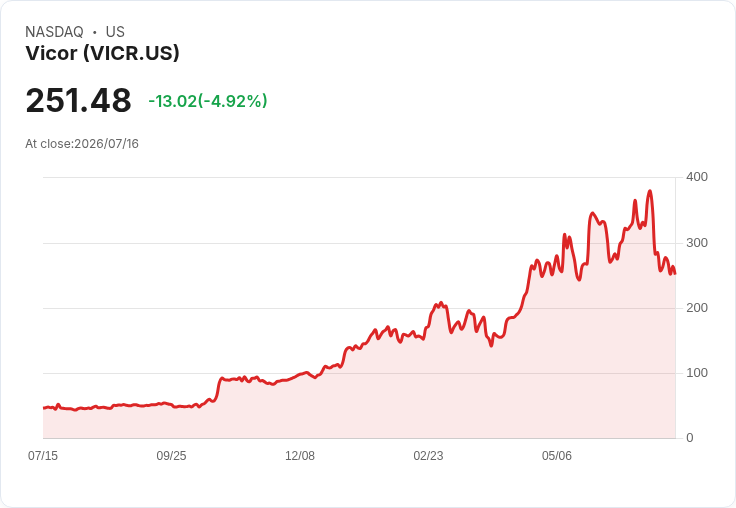Click the 0 y-axis label
Screen dimensions: 736x508
pyautogui.click(x=690, y=438)
